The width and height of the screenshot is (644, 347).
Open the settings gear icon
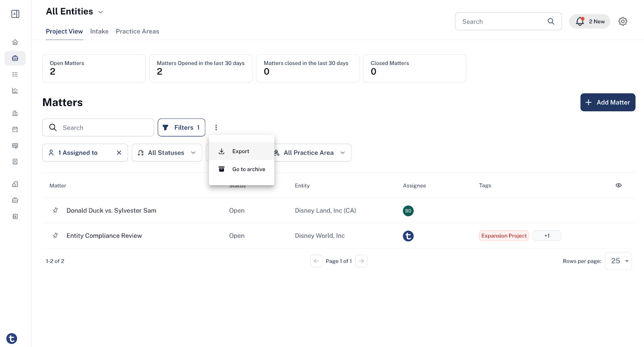[623, 21]
